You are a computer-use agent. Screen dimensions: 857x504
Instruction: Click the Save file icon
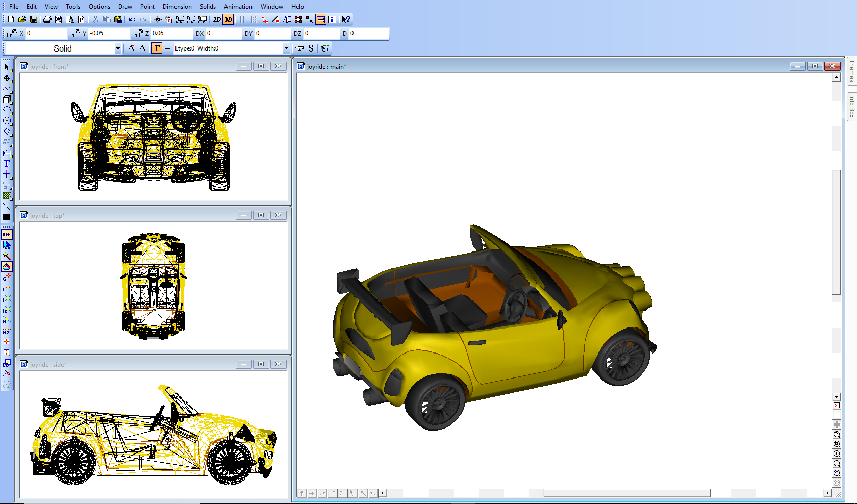click(x=34, y=19)
